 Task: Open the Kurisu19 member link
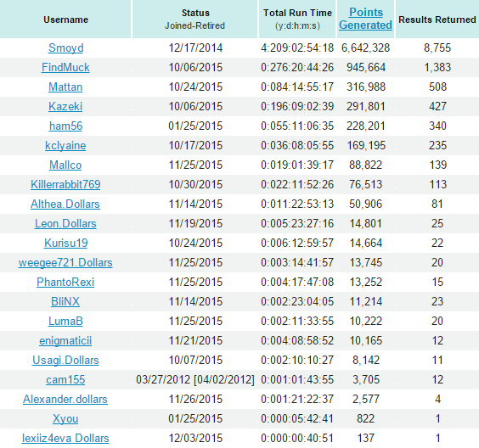point(65,244)
